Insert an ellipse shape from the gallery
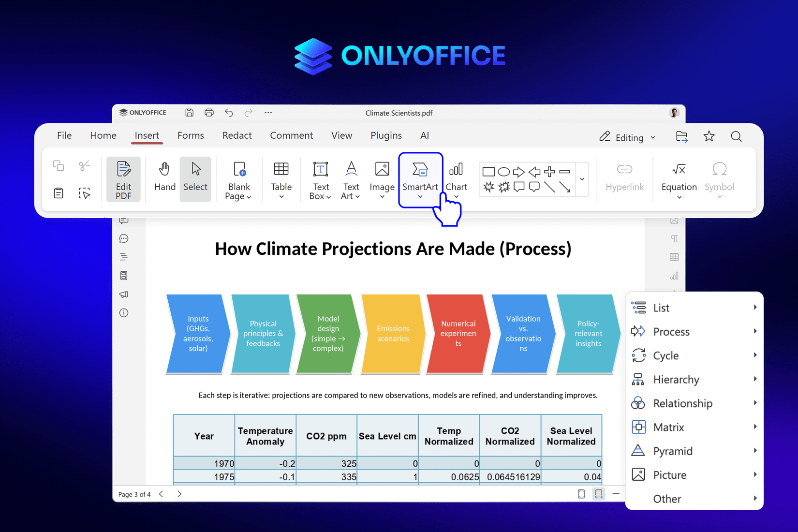Screen dimensions: 798x532 504,172
